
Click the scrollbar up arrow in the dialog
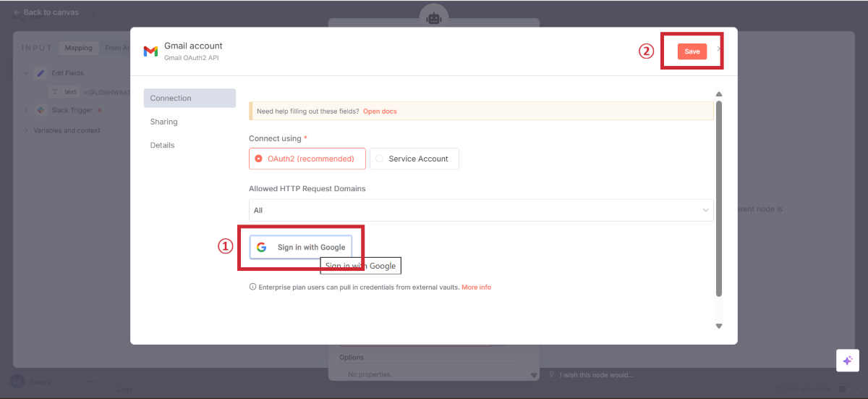pyautogui.click(x=719, y=94)
